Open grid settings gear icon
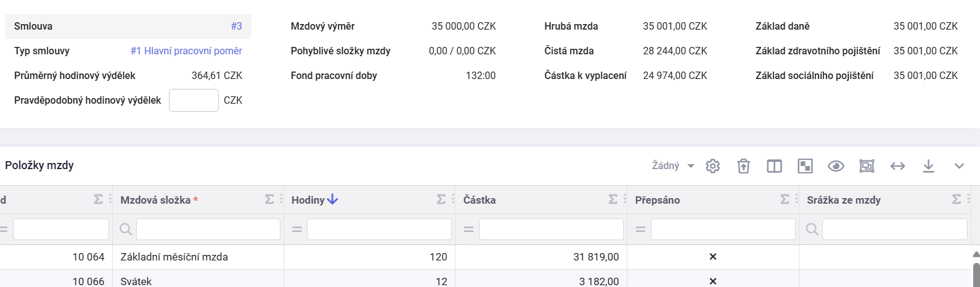The width and height of the screenshot is (980, 287). [713, 166]
